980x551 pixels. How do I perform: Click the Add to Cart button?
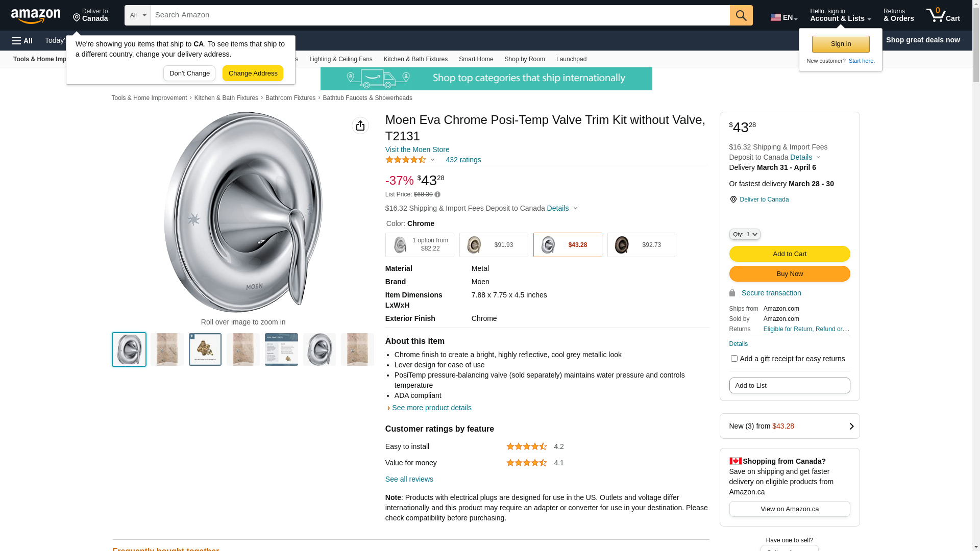pyautogui.click(x=789, y=254)
